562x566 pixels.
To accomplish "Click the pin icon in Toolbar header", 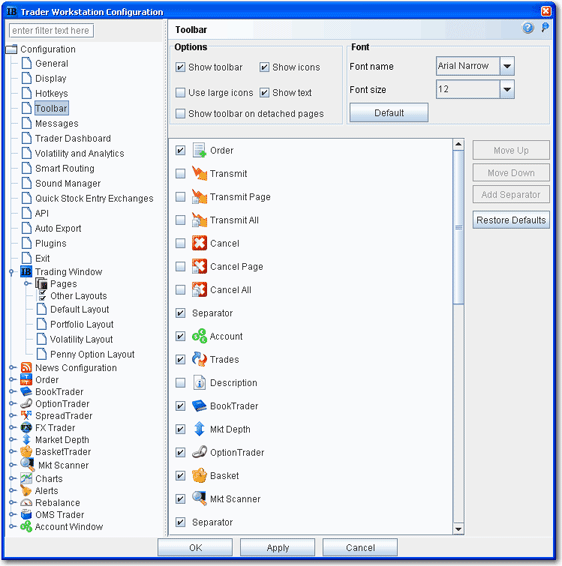I will (545, 27).
